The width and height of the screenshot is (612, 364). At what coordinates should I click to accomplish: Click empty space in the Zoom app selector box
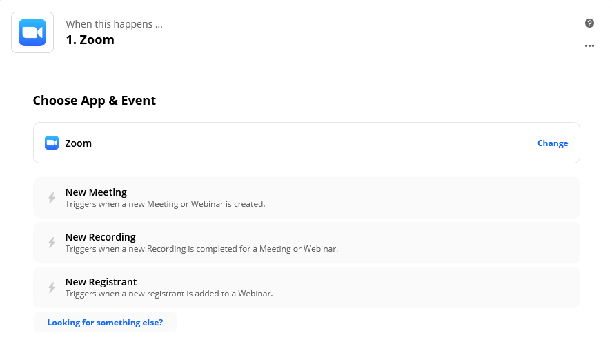[x=310, y=143]
